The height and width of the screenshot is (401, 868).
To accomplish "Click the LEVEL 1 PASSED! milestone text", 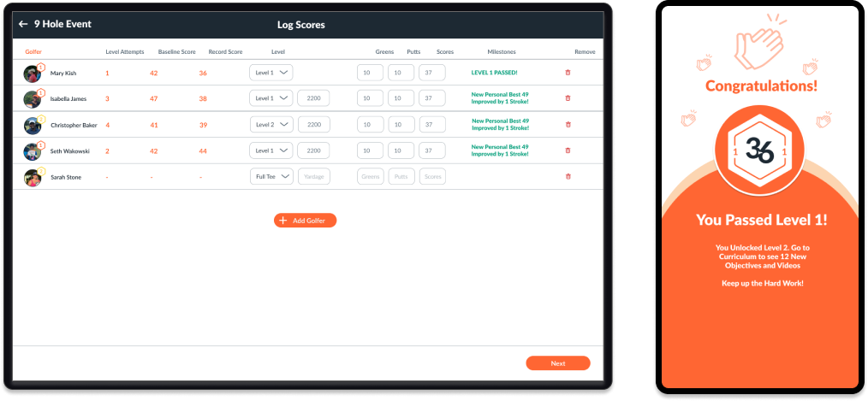I will point(494,73).
